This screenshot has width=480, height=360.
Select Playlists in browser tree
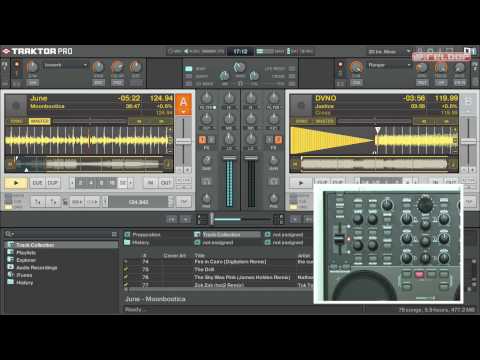point(26,253)
